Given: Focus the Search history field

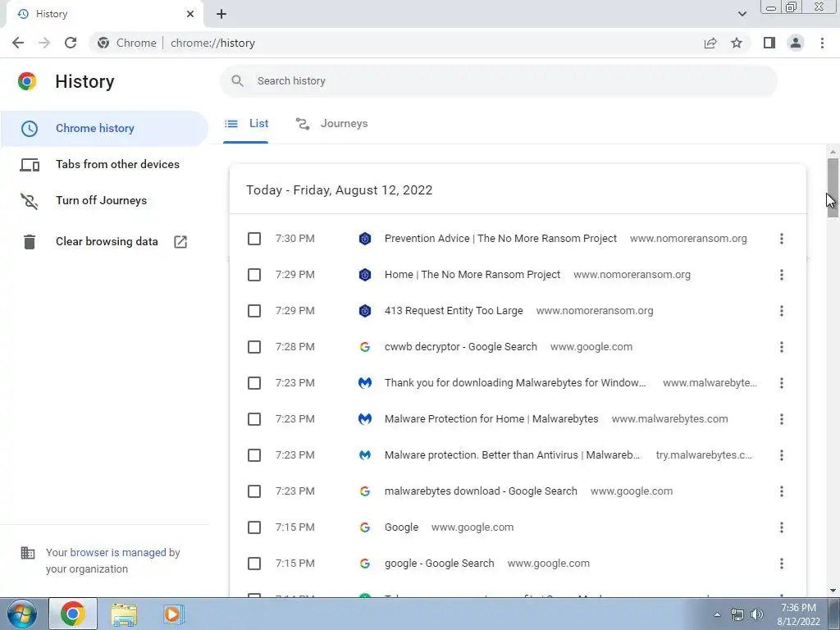Looking at the screenshot, I should (498, 81).
